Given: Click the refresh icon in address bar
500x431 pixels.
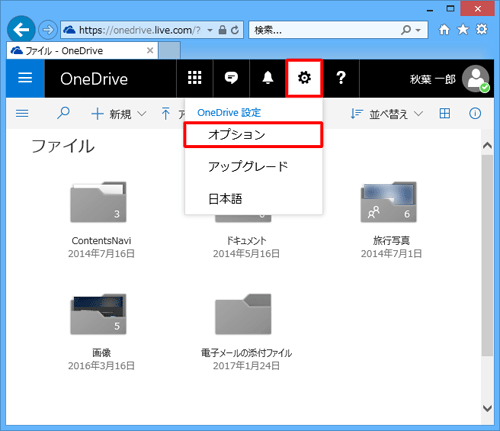Looking at the screenshot, I should point(235,30).
